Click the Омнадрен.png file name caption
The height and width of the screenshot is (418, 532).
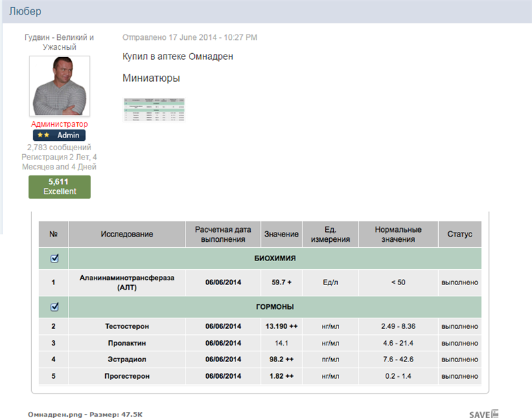(x=56, y=414)
